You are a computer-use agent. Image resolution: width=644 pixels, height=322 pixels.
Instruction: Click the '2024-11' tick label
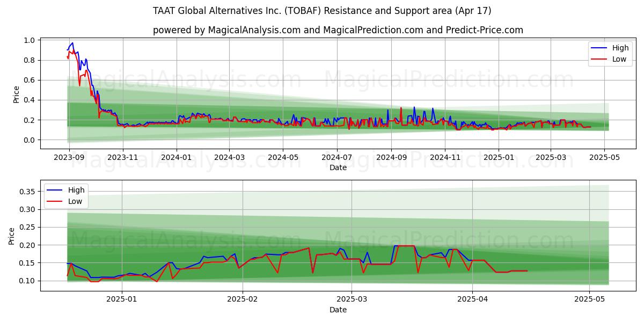coord(444,157)
